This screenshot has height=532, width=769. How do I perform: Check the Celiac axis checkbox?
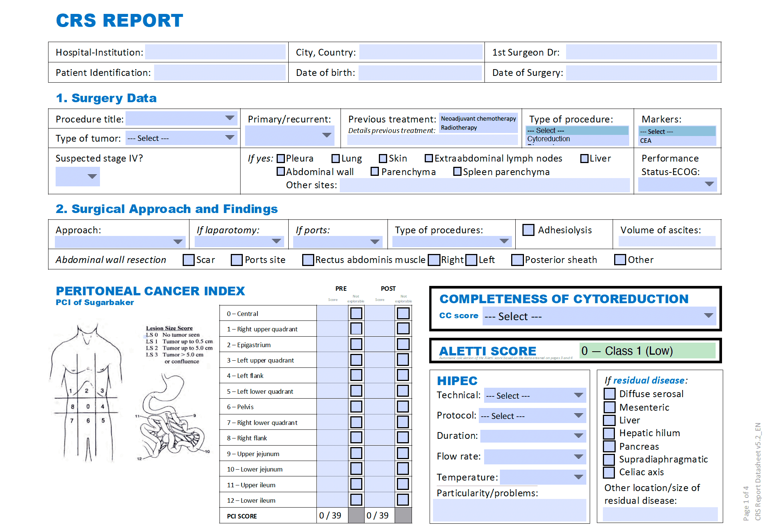(x=609, y=472)
